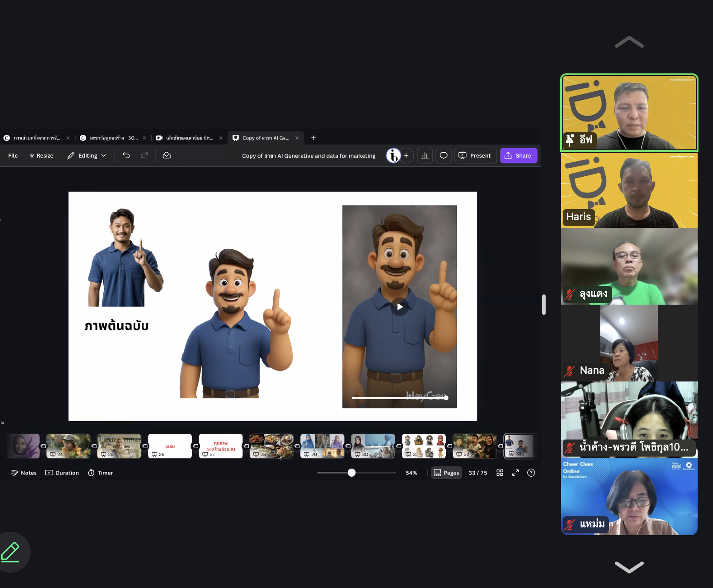This screenshot has width=713, height=588.
Task: Click the zoom slider handle
Action: [x=351, y=473]
